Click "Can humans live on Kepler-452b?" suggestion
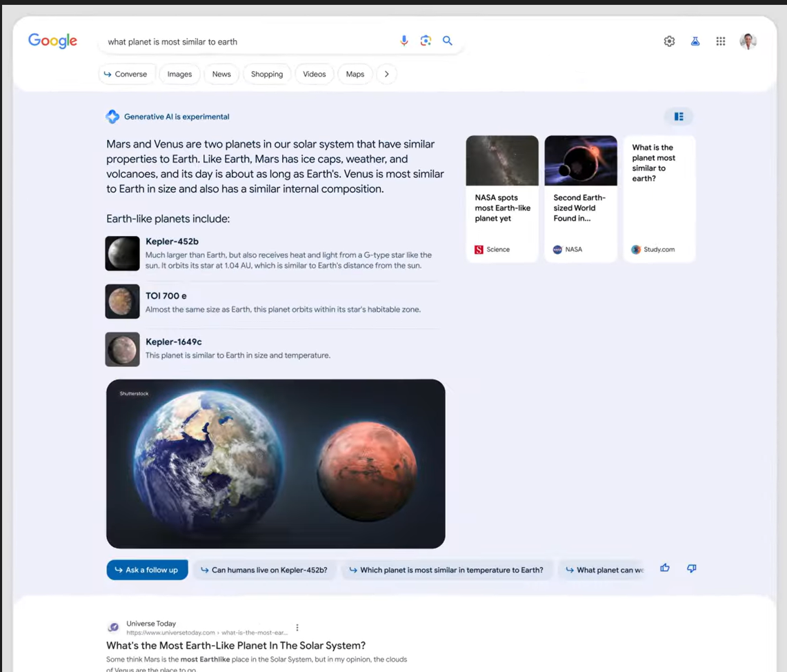Screen dimensions: 787x672 (263, 570)
